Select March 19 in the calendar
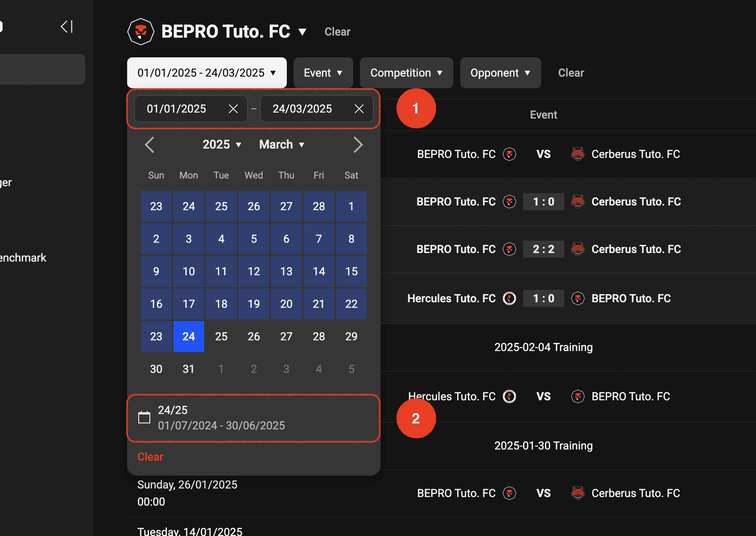 click(x=254, y=304)
